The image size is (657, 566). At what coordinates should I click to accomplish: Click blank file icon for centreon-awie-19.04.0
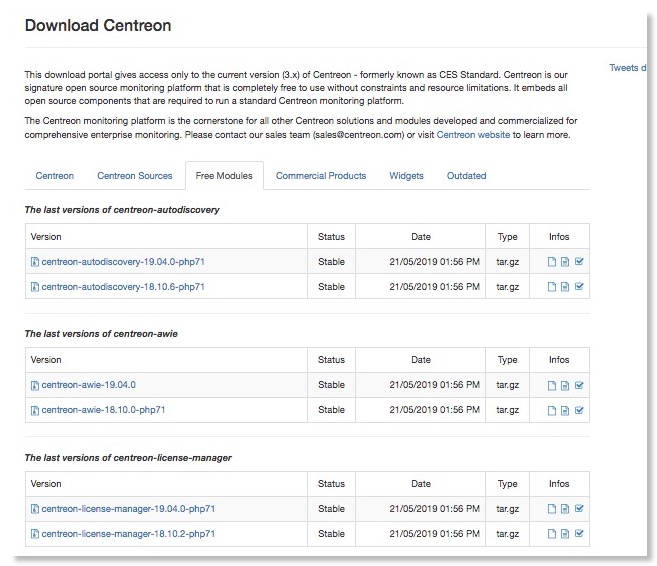[x=551, y=385]
